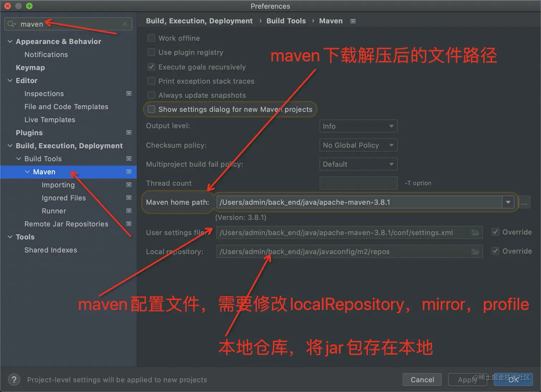Enable Use plugin registry checkbox
Screen dimensions: 541x392
click(151, 52)
